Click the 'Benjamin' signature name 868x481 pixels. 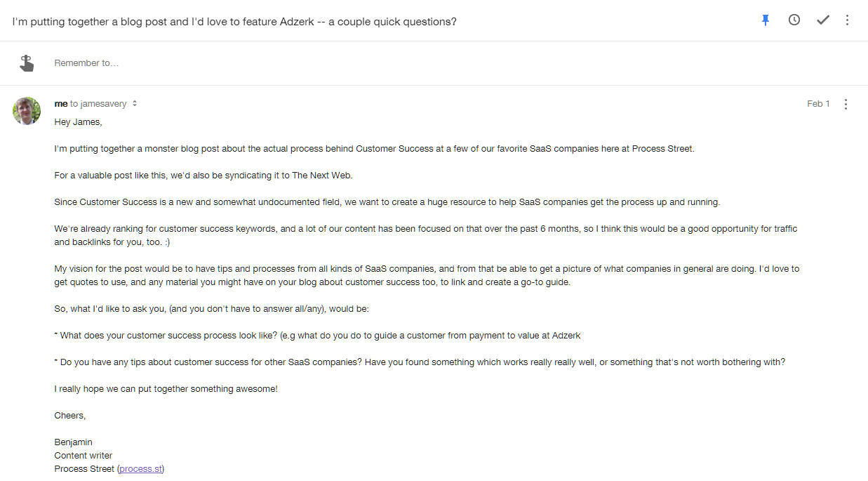(74, 442)
